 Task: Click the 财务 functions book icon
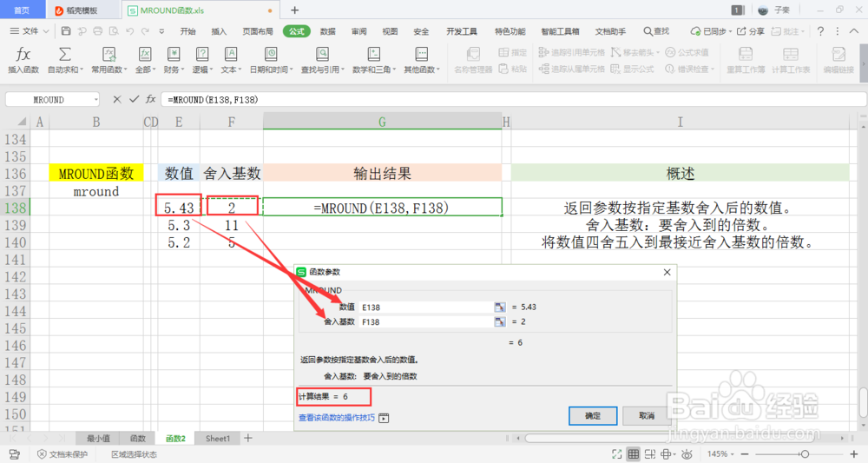click(174, 54)
